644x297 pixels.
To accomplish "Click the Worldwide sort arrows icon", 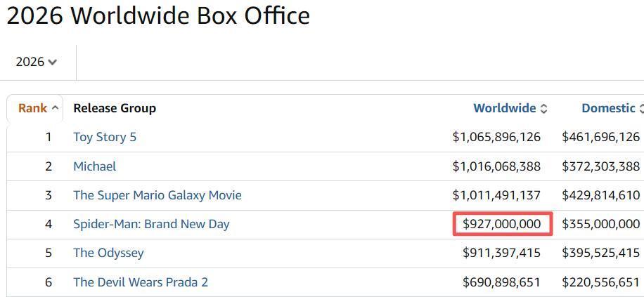I will coord(543,109).
